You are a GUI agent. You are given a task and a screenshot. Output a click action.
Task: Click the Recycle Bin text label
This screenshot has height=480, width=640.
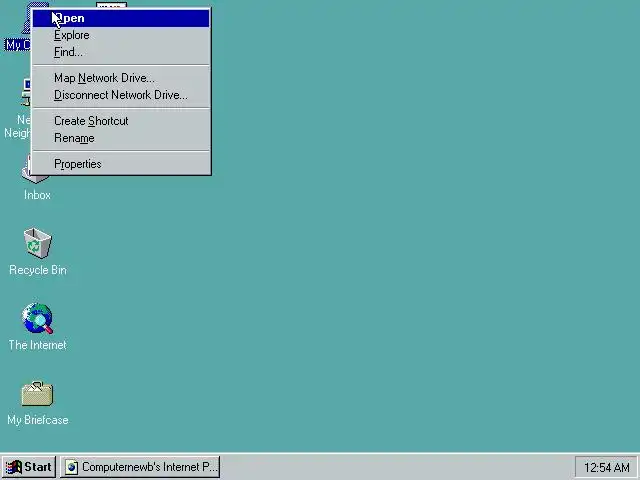(38, 270)
